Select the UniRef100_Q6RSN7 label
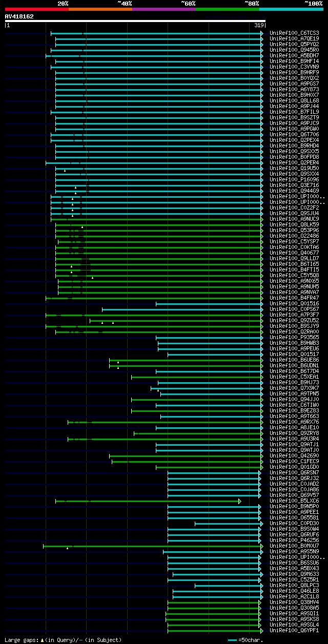Image resolution: width=328 pixels, height=644 pixels. (294, 473)
